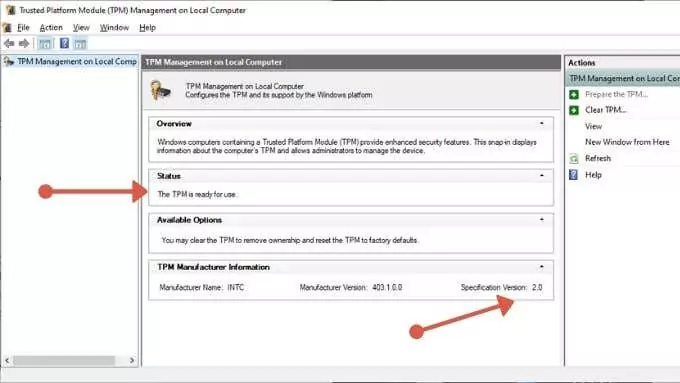The height and width of the screenshot is (383, 680).
Task: Click the green Clear TPM icon
Action: [574, 110]
